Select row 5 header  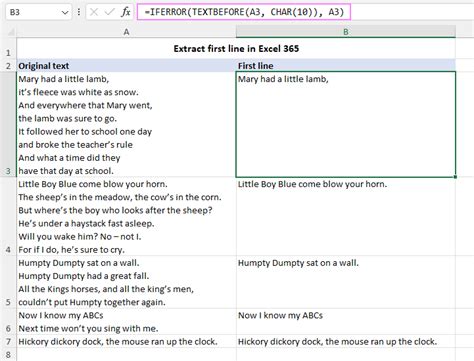(8, 282)
